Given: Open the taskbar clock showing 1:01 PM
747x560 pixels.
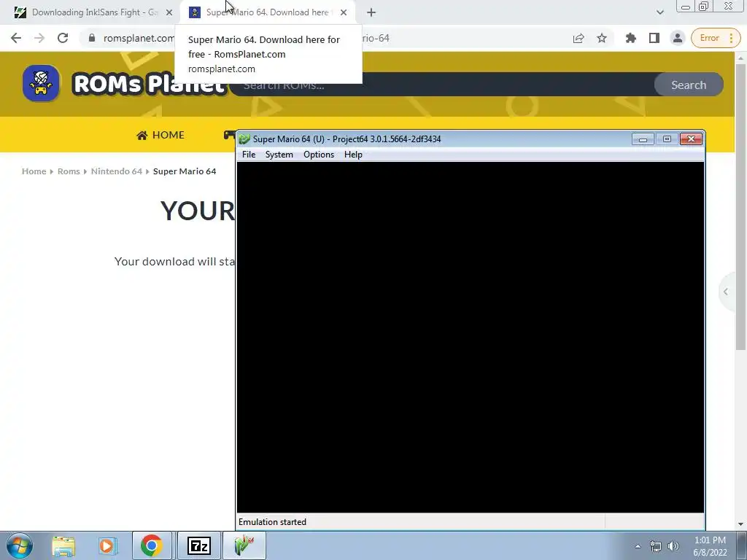Looking at the screenshot, I should tap(710, 546).
